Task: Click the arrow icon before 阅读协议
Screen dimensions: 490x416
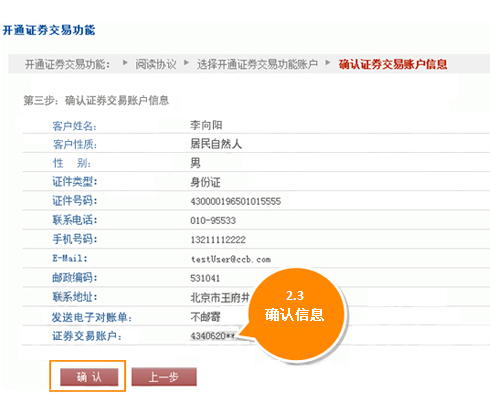Action: [125, 62]
